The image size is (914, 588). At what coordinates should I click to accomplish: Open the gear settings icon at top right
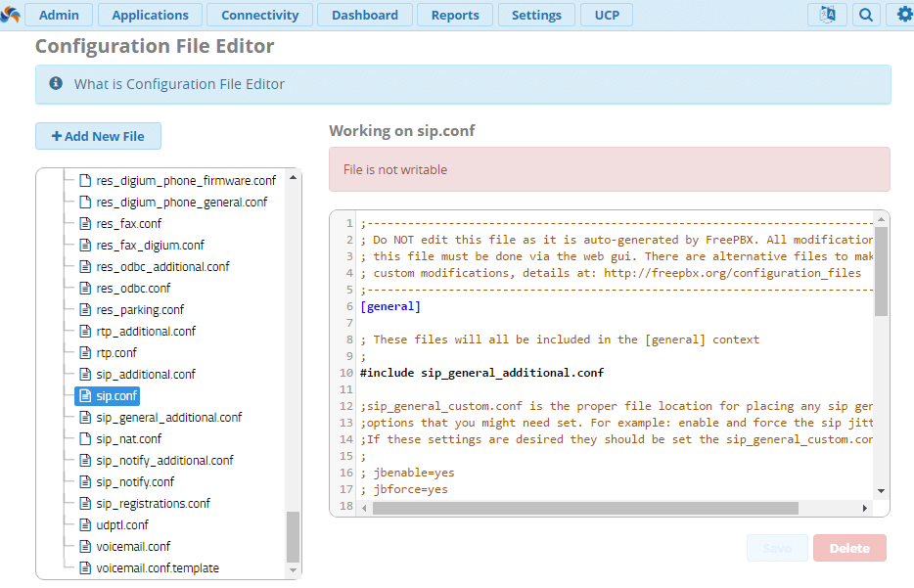click(904, 15)
